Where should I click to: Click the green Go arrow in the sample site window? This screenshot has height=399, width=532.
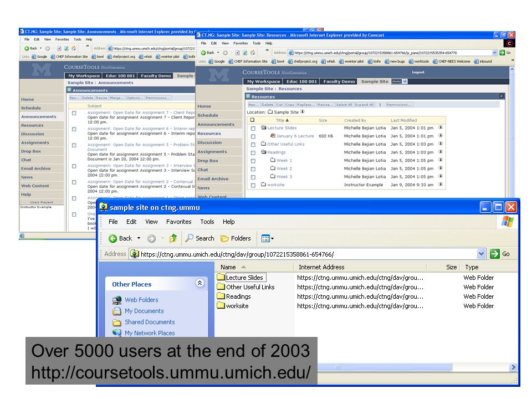pyautogui.click(x=495, y=254)
